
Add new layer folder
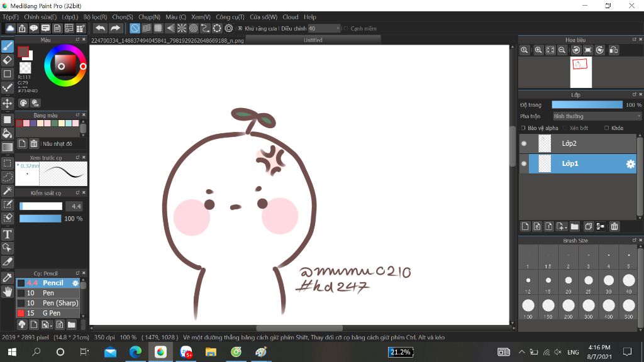(575, 226)
